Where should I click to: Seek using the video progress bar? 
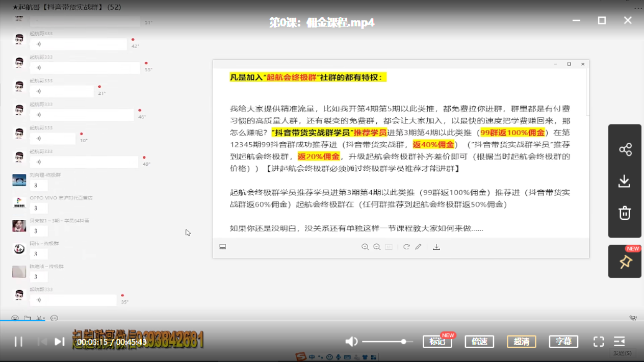point(322,321)
